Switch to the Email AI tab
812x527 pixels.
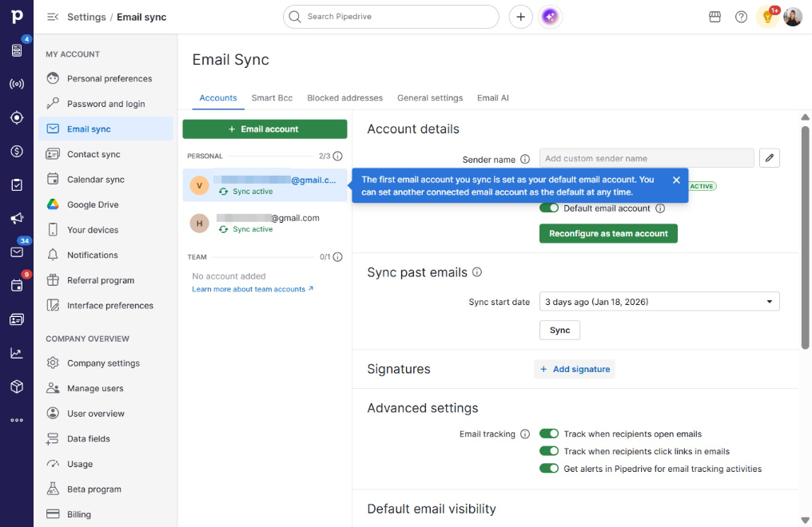[x=492, y=97]
